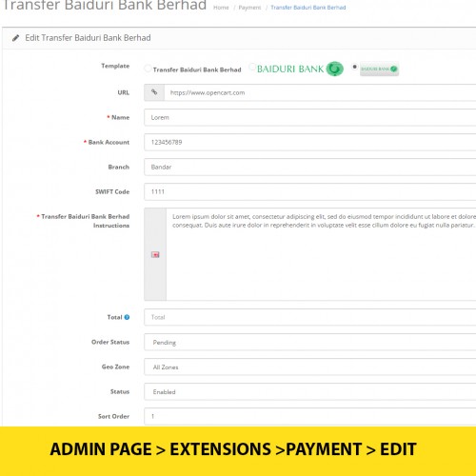Click the green Baiduri Bank logo
The height and width of the screenshot is (476, 476).
click(300, 69)
